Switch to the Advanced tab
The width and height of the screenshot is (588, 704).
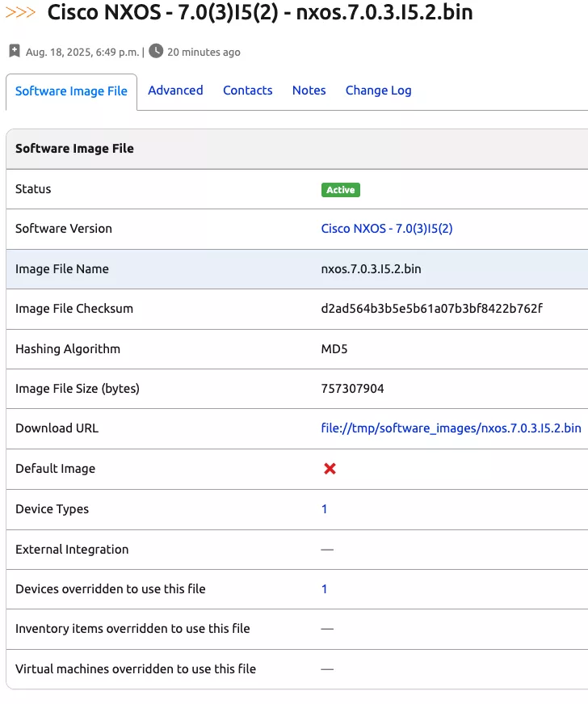point(175,91)
